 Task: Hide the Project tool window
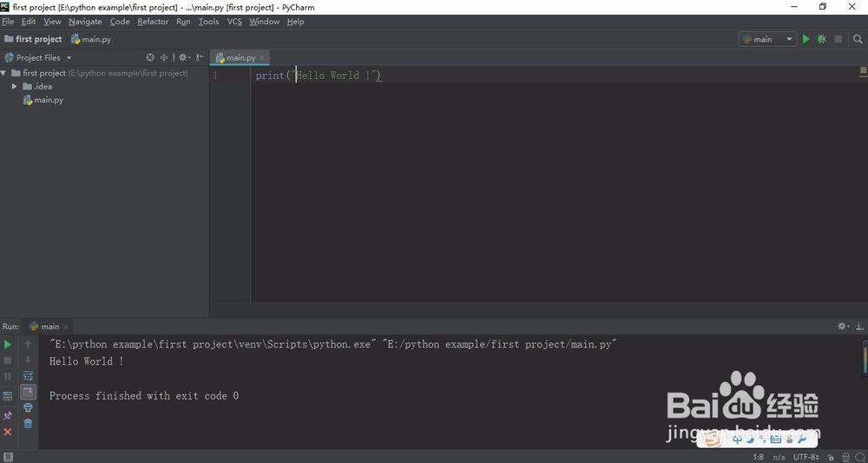point(200,57)
